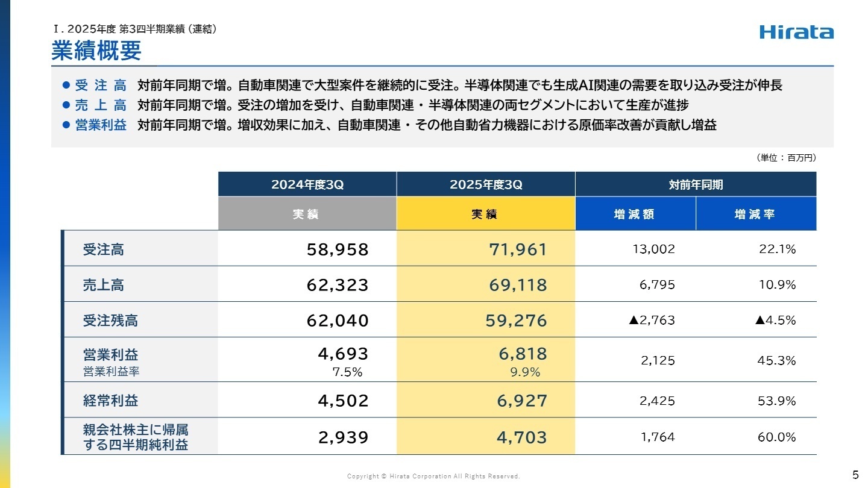
Task: Select the value 71,961 in the table
Action: 518,249
